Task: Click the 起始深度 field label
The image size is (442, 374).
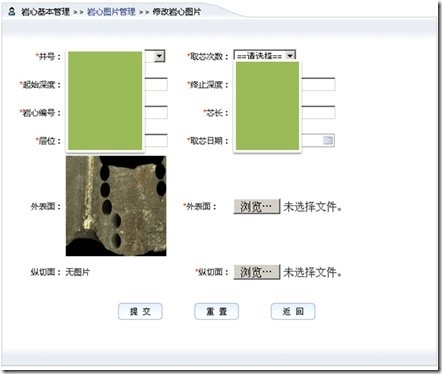Action: coord(41,85)
